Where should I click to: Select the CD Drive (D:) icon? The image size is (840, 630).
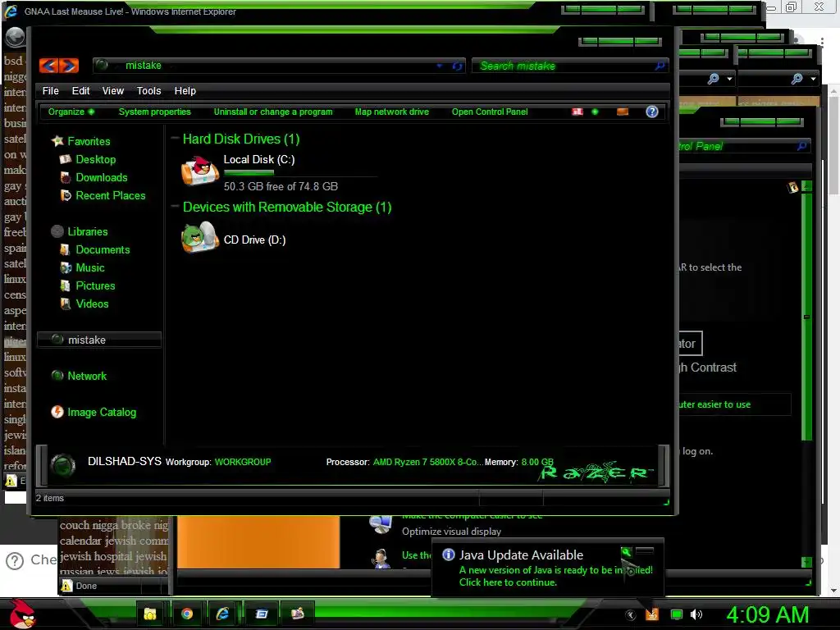point(200,237)
